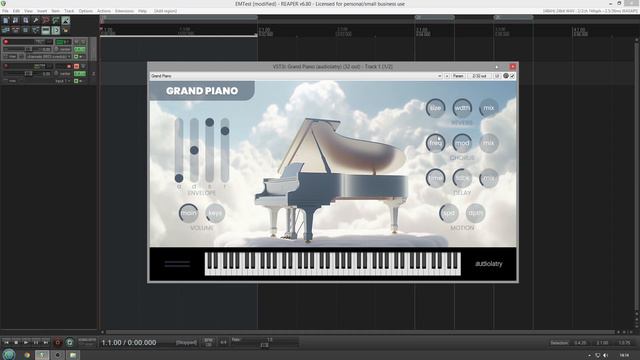Screen dimensions: 640x360
Task: Click the plugin hamburger menu lines
Action: tap(177, 264)
